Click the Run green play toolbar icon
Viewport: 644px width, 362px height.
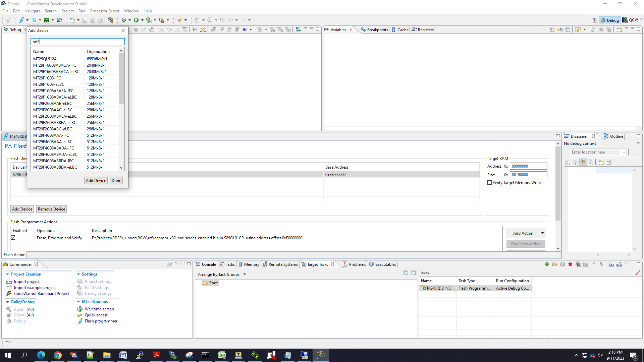coord(136,20)
